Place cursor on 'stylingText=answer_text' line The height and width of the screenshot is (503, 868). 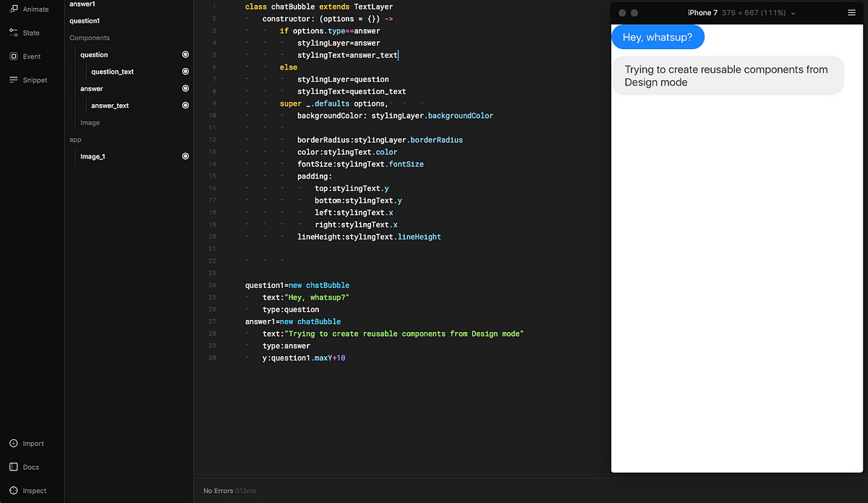coord(348,55)
